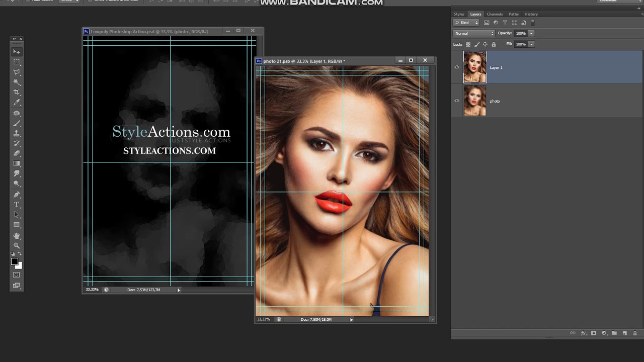Delete layer with trash icon
The height and width of the screenshot is (362, 644).
tap(635, 333)
